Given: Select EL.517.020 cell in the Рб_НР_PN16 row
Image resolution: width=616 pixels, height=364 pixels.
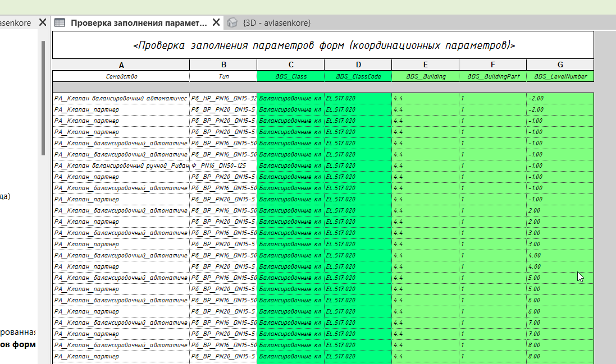Looking at the screenshot, I should tap(358, 99).
